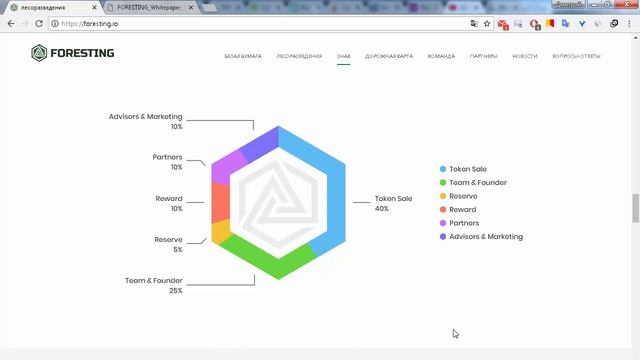
Task: Reload the foresting.io page
Action: [39, 24]
